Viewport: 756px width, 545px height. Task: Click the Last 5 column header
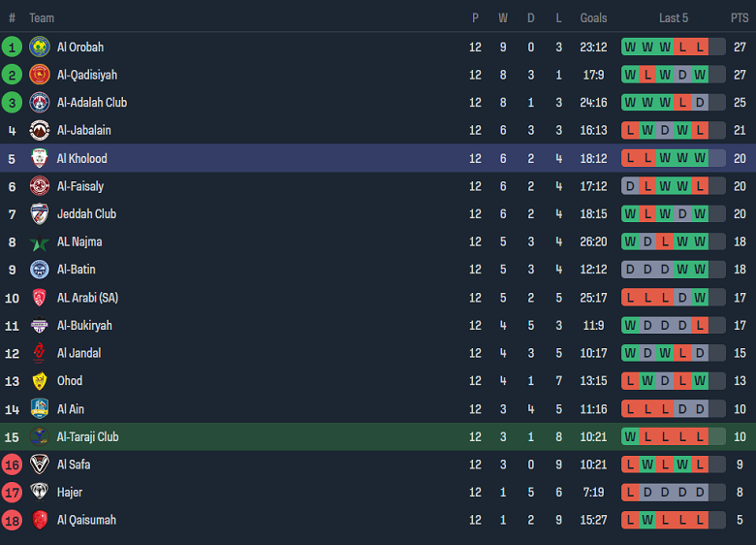click(674, 17)
